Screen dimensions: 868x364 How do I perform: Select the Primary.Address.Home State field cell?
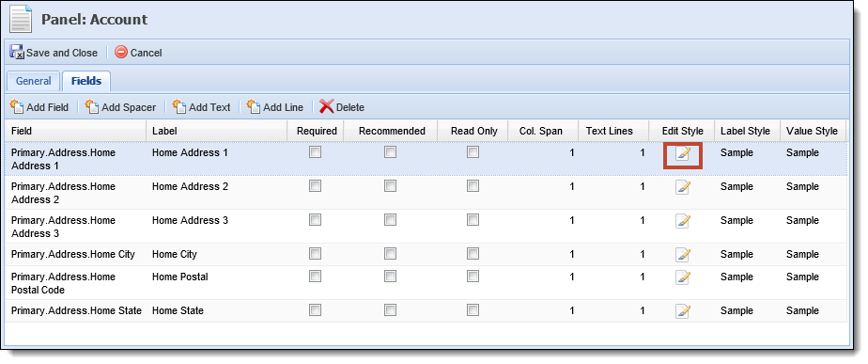pyautogui.click(x=75, y=310)
